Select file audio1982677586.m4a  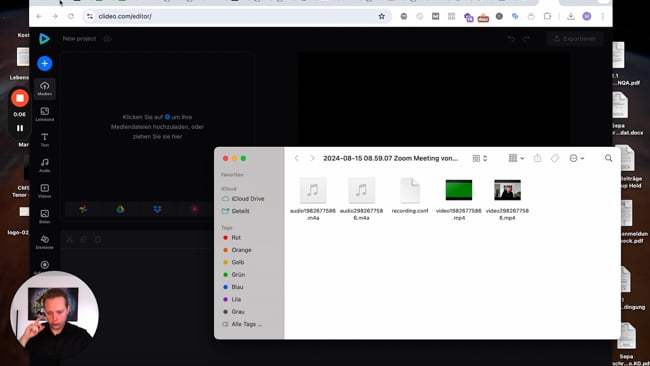pyautogui.click(x=313, y=199)
